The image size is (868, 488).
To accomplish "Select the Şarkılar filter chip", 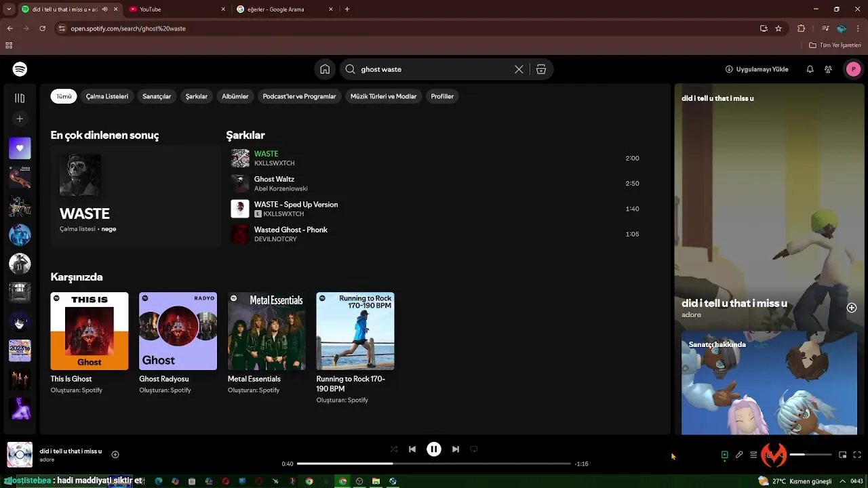I will [x=197, y=96].
